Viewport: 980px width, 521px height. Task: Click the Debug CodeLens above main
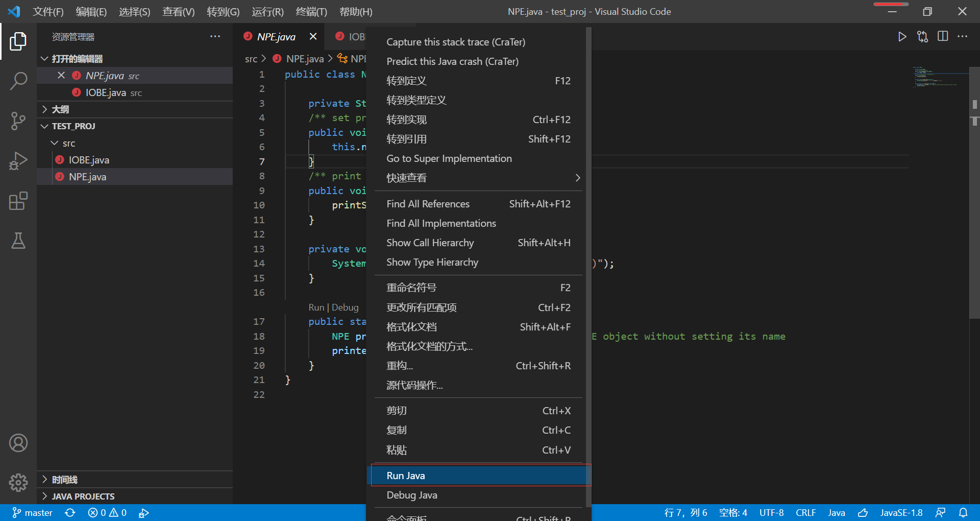pyautogui.click(x=345, y=307)
